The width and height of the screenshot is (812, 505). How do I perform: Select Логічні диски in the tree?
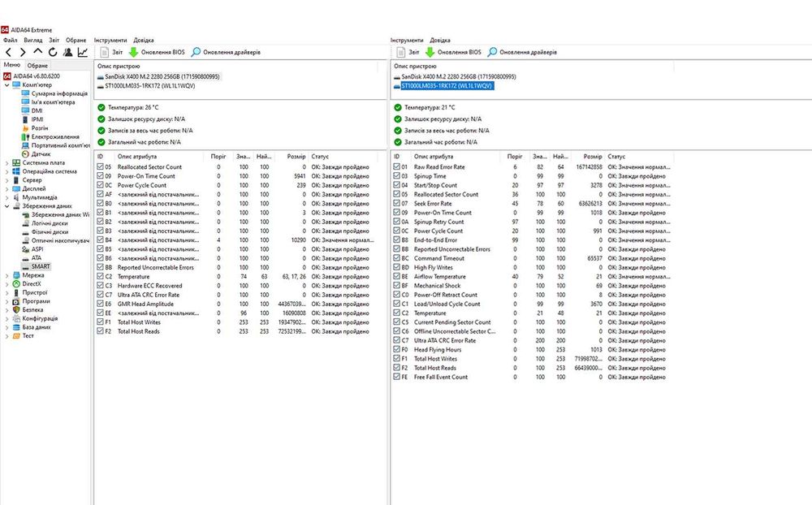(50, 223)
